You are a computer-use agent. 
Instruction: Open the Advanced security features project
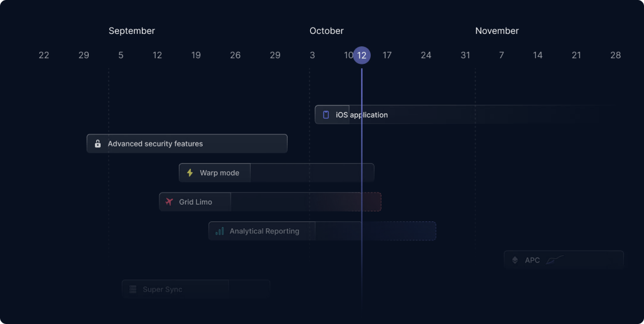pos(187,144)
